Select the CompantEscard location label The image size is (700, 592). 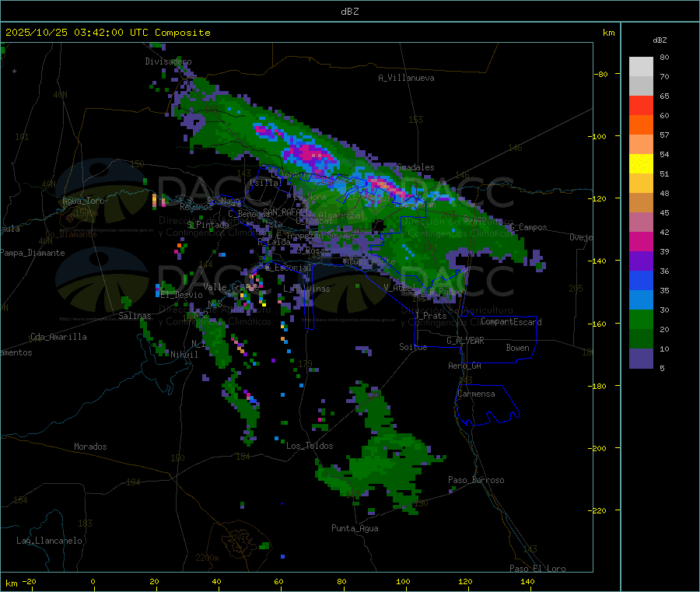point(511,322)
